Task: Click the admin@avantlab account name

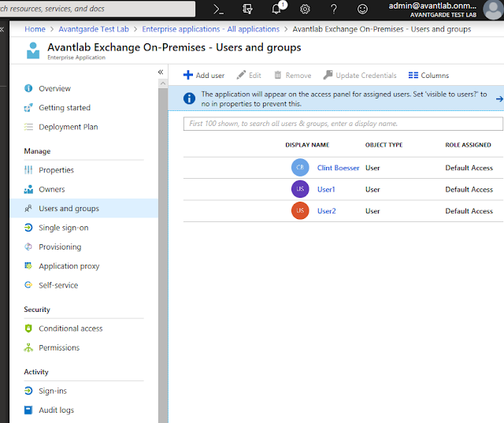Action: [x=432, y=6]
